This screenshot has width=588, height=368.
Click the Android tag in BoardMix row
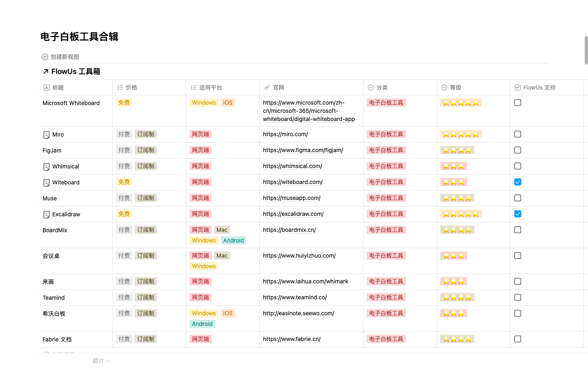(234, 240)
